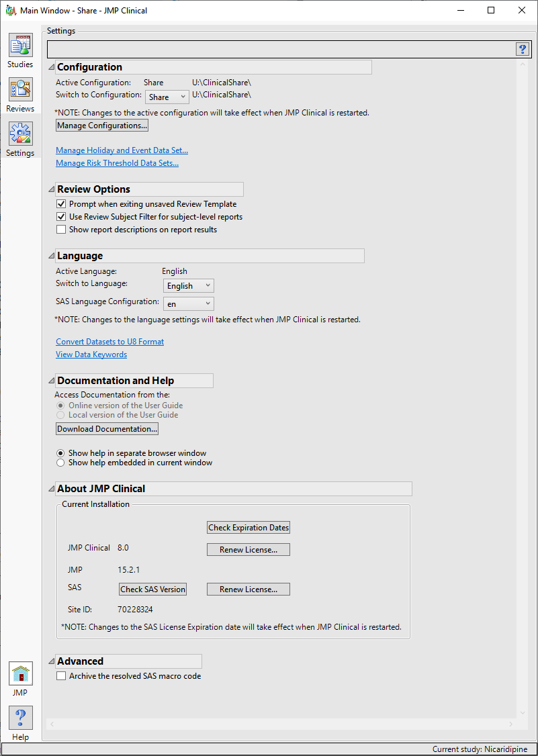Image resolution: width=538 pixels, height=756 pixels.
Task: Open View Data Keywords link
Action: click(x=91, y=355)
